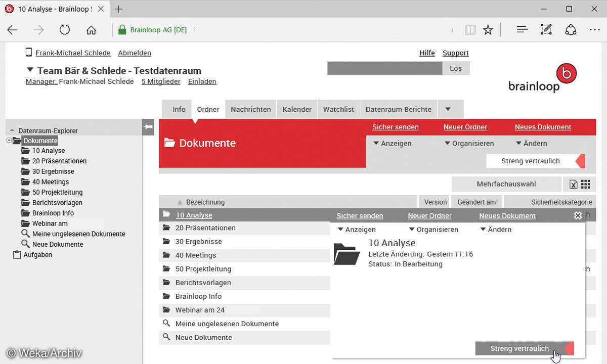
Task: Click the pin icon on explorer panel
Action: pos(148,127)
